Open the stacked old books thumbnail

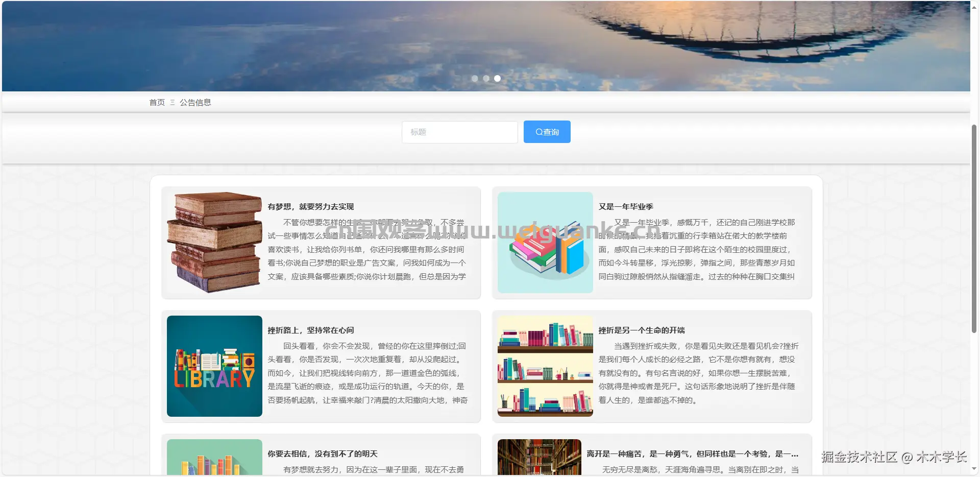tap(214, 243)
